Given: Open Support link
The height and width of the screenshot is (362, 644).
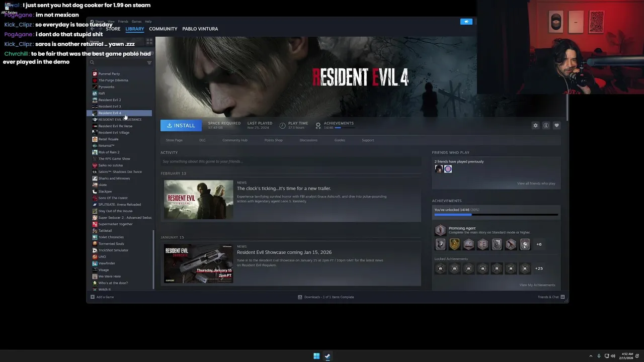Looking at the screenshot, I should click(x=368, y=140).
